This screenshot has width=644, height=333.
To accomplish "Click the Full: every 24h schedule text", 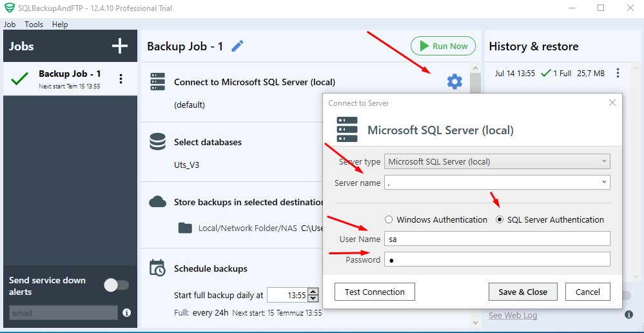I will (x=201, y=312).
